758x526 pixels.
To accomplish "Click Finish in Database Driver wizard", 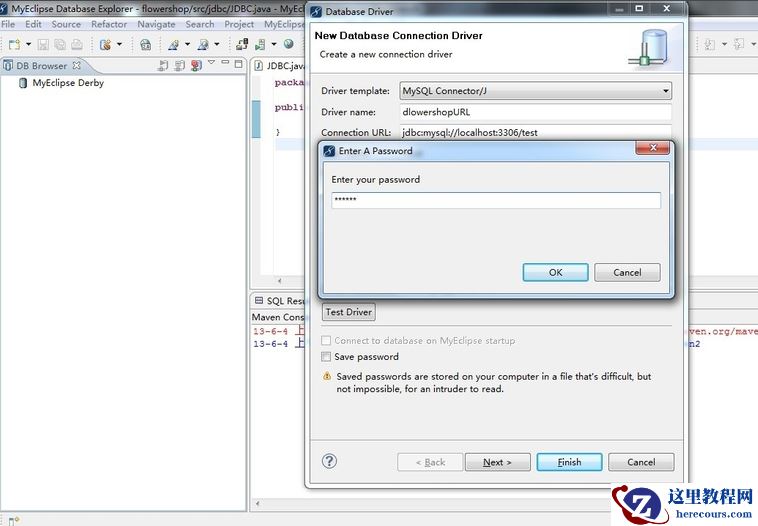I will click(569, 462).
